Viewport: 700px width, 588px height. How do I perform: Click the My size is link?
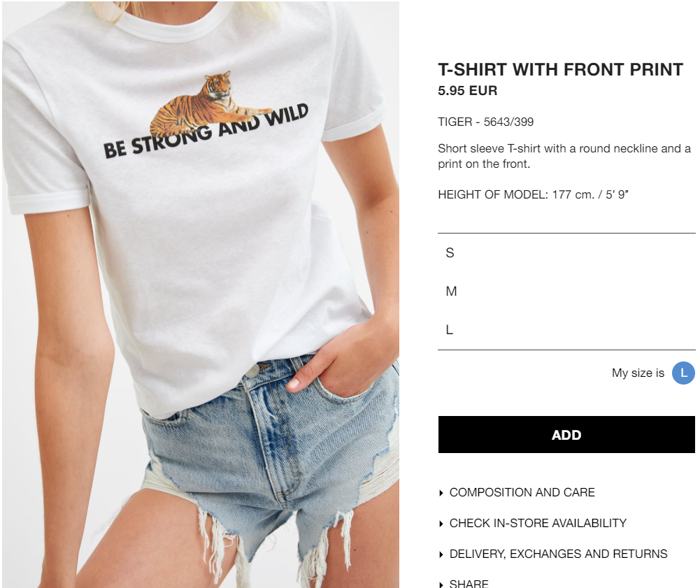click(x=638, y=373)
